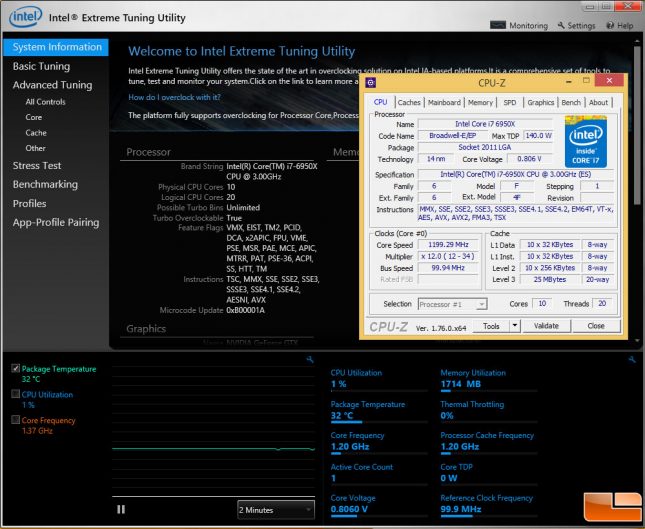Click the Core Speed 1199.29 MHz field
Image resolution: width=645 pixels, height=529 pixels.
tap(448, 245)
